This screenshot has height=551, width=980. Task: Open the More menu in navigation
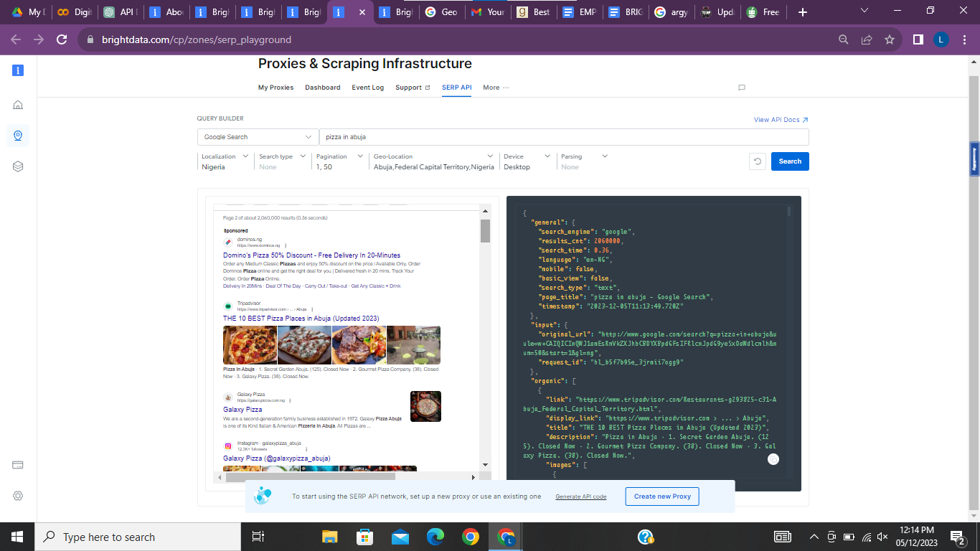click(496, 88)
